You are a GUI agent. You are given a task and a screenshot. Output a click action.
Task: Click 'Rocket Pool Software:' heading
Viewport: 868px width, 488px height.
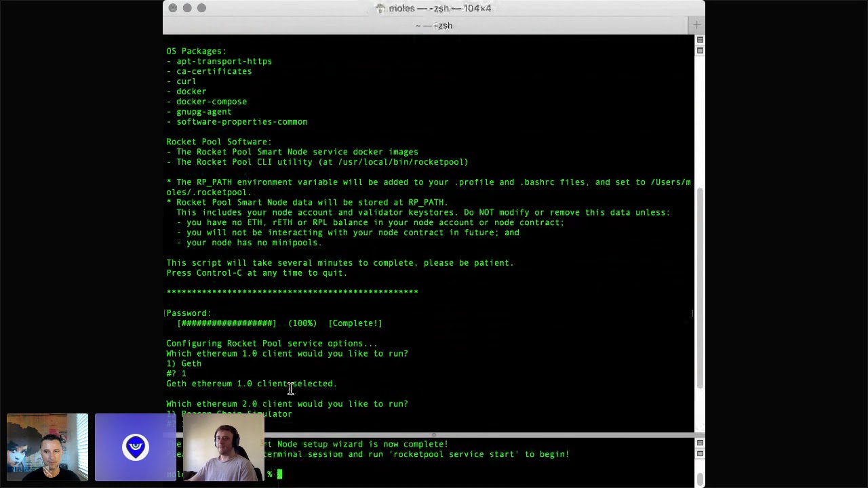click(x=219, y=142)
